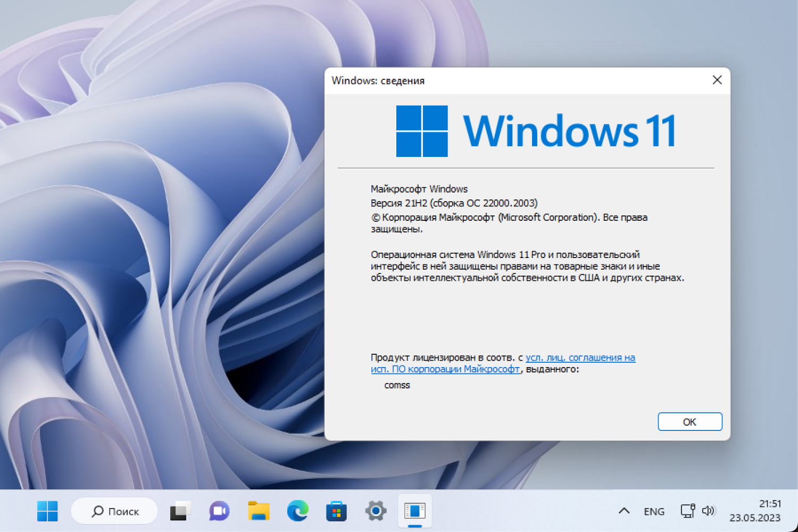Open the clock and date flyout
The height and width of the screenshot is (532, 798).
(755, 511)
